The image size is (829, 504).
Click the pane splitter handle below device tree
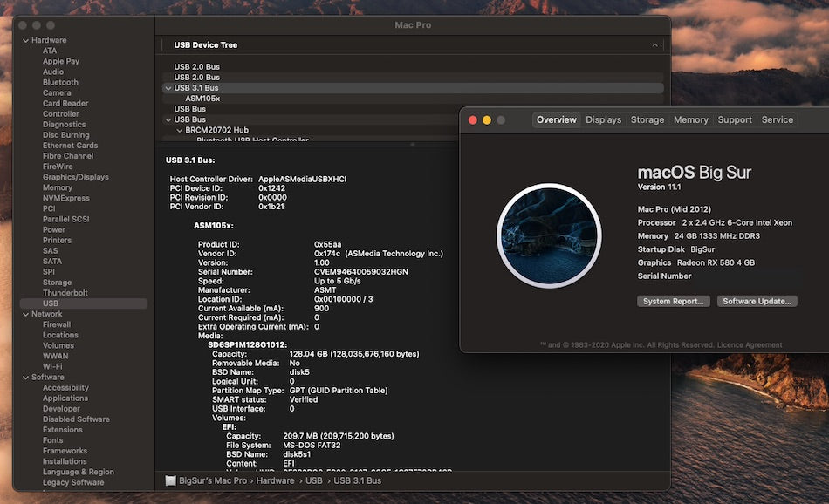click(413, 144)
